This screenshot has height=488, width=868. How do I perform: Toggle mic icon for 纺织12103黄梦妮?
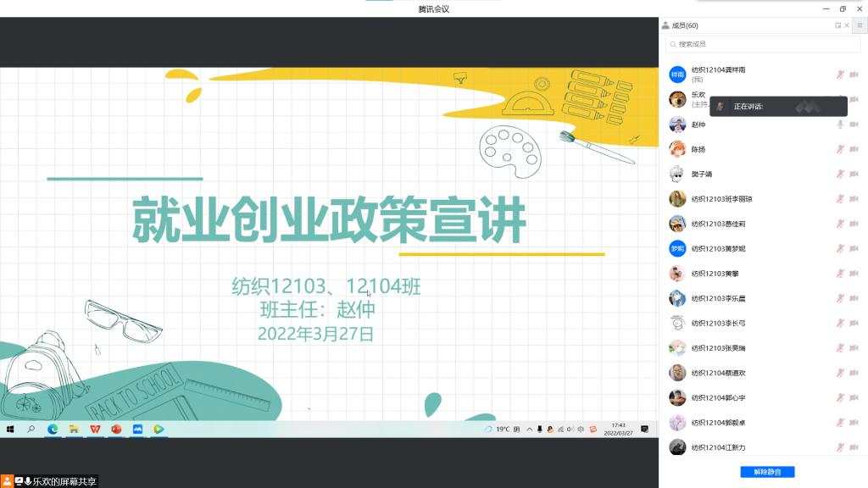[x=840, y=248]
